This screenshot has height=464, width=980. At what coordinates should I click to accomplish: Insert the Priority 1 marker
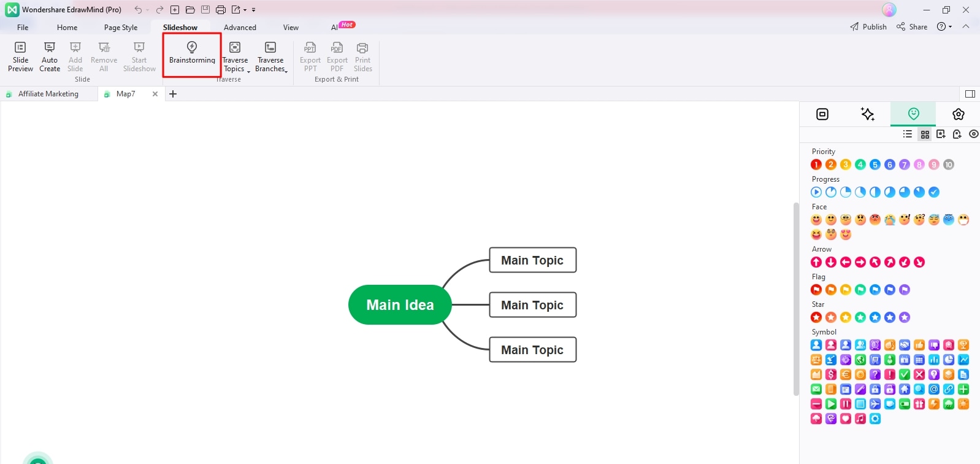pos(816,164)
